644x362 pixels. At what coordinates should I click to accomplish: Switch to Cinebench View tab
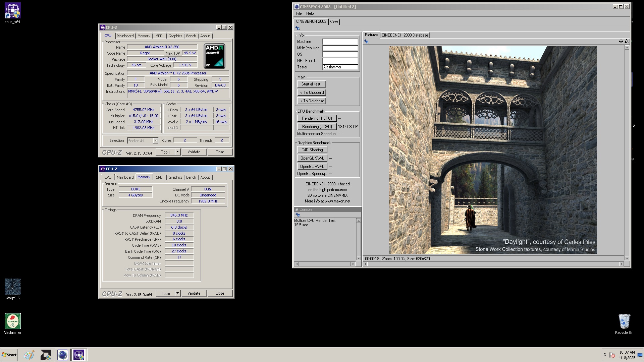pyautogui.click(x=334, y=22)
